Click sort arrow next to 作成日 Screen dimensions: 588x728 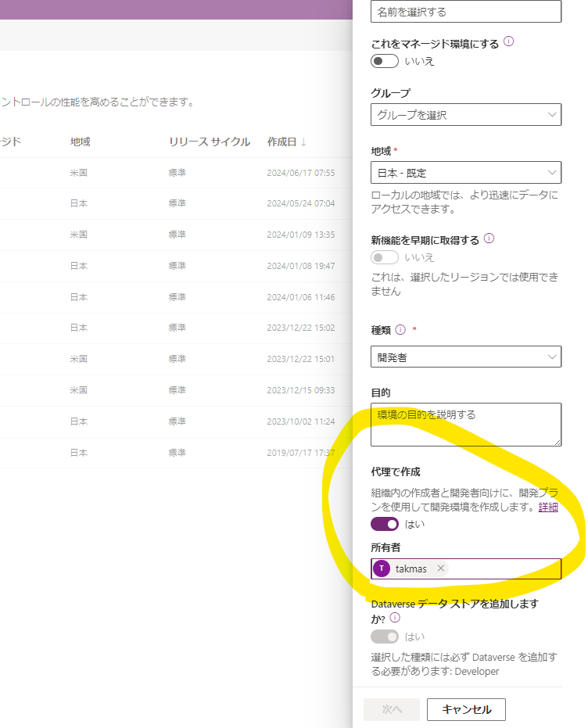[x=303, y=142]
